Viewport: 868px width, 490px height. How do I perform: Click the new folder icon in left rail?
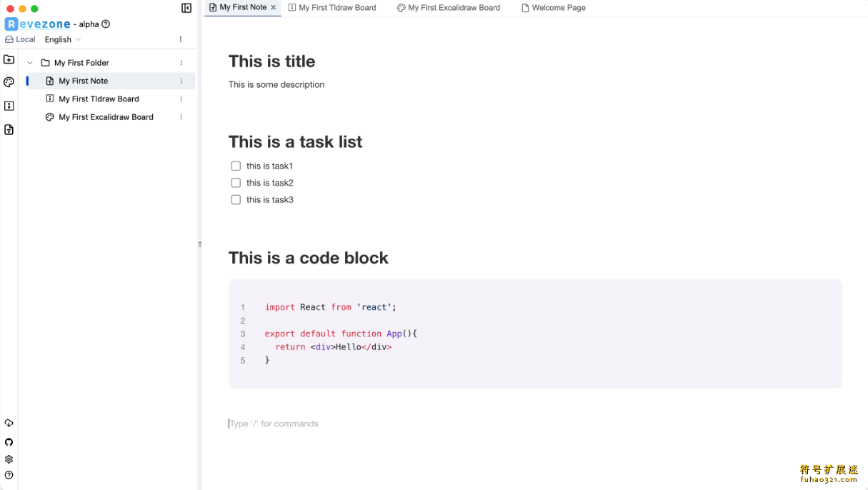pos(9,59)
